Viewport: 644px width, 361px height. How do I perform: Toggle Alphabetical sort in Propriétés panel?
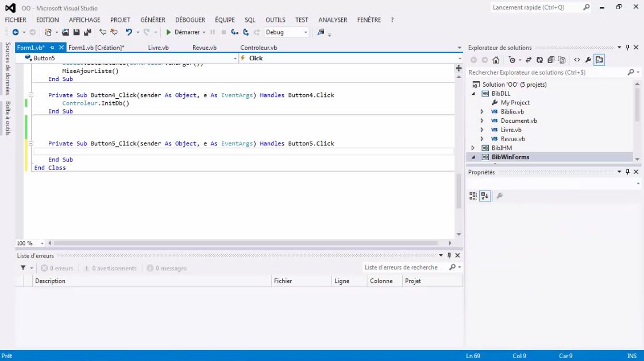[485, 196]
